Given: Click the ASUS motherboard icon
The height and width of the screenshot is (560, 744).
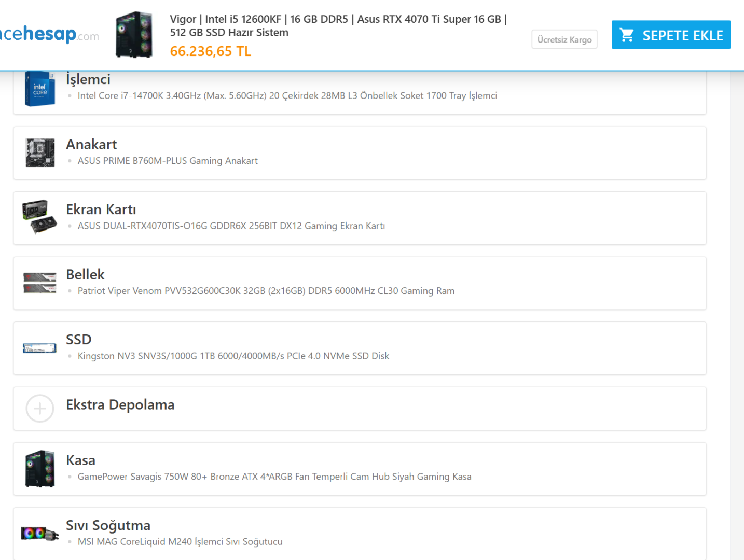Looking at the screenshot, I should 40,153.
